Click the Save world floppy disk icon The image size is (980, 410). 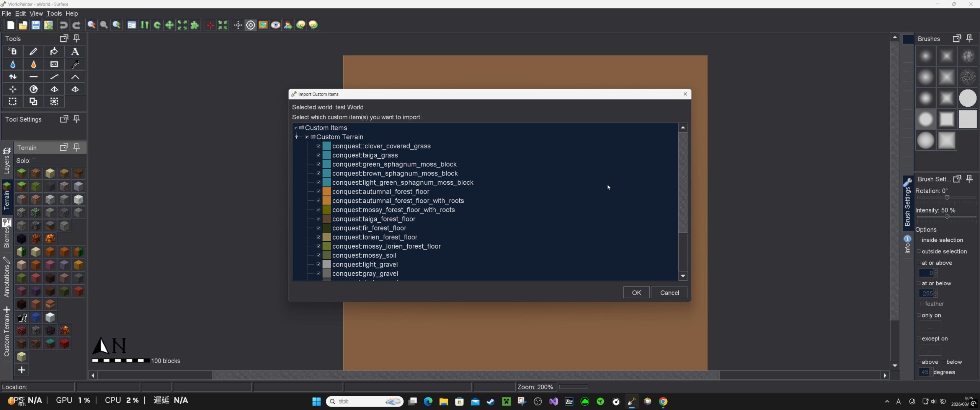coord(36,25)
